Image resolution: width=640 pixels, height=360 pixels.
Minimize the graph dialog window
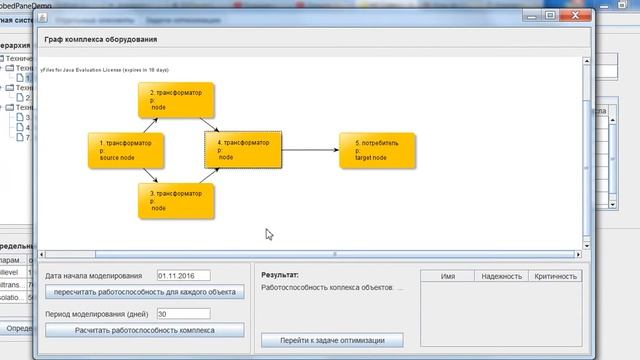pos(531,16)
